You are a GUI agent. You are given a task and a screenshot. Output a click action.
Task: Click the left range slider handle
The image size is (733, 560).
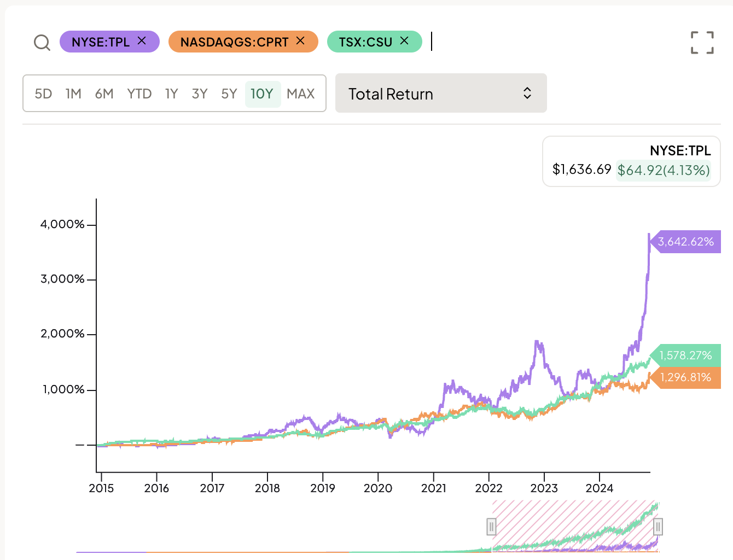point(491,527)
